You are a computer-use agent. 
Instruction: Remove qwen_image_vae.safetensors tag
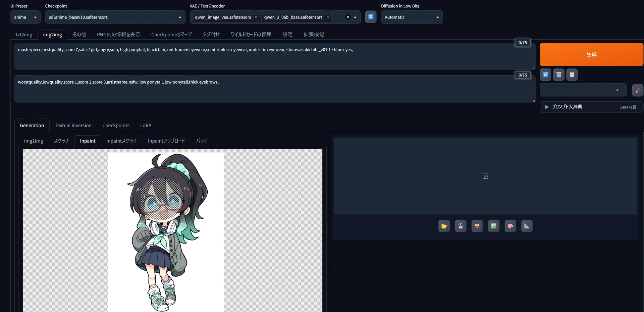(x=256, y=17)
